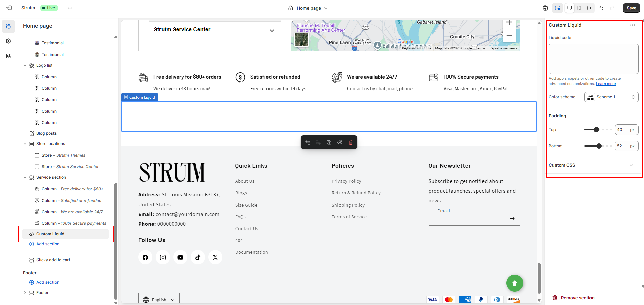Open X (Twitter) icon in footer
Viewport: 644px width, 305px height.
pyautogui.click(x=215, y=257)
